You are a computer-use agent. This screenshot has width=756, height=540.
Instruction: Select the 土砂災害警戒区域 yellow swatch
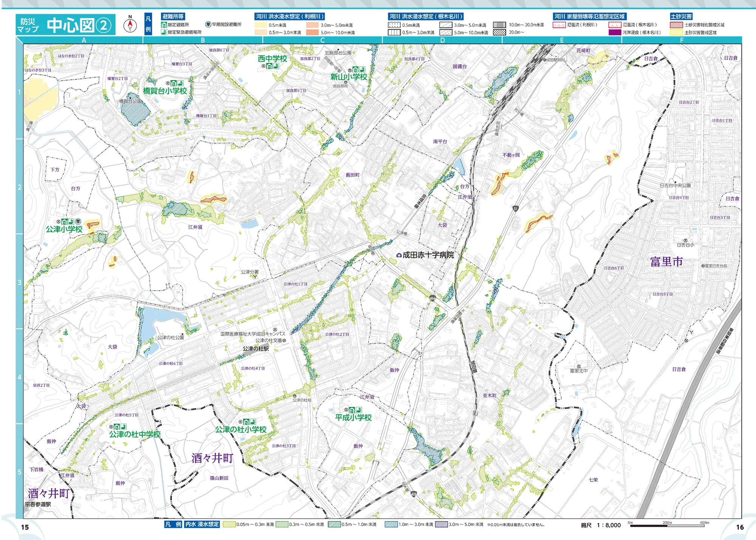click(676, 32)
